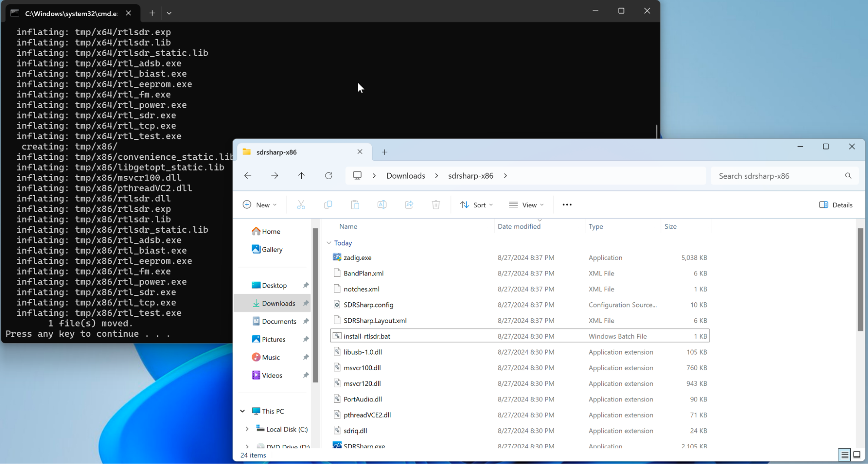The height and width of the screenshot is (464, 868).
Task: Click the Share icon in toolbar
Action: click(x=409, y=205)
